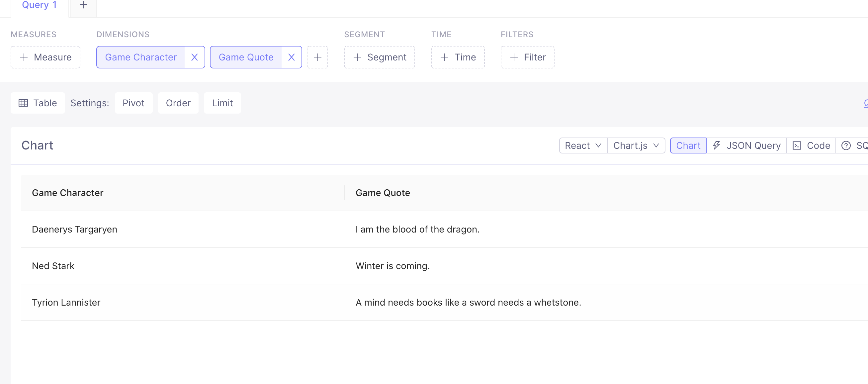Select the Daenerys Targaryen cell
The height and width of the screenshot is (384, 868).
pyautogui.click(x=183, y=230)
